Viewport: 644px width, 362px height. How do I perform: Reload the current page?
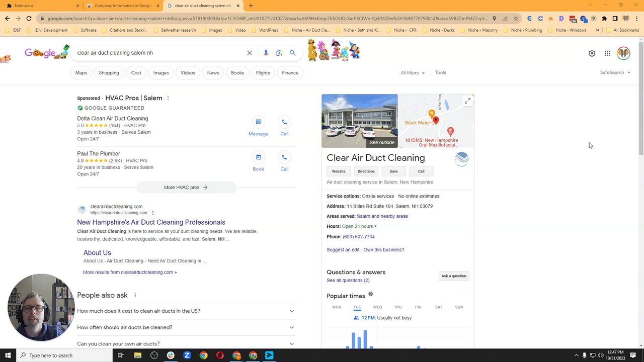point(29,19)
